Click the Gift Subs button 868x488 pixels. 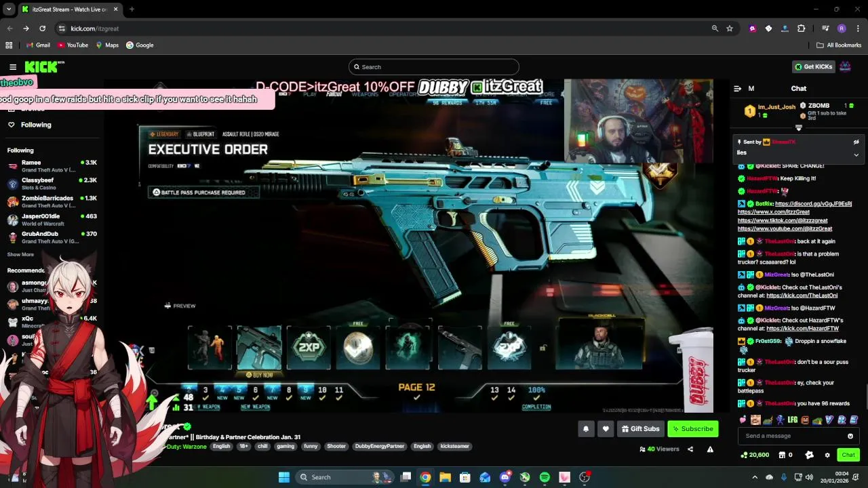click(639, 429)
